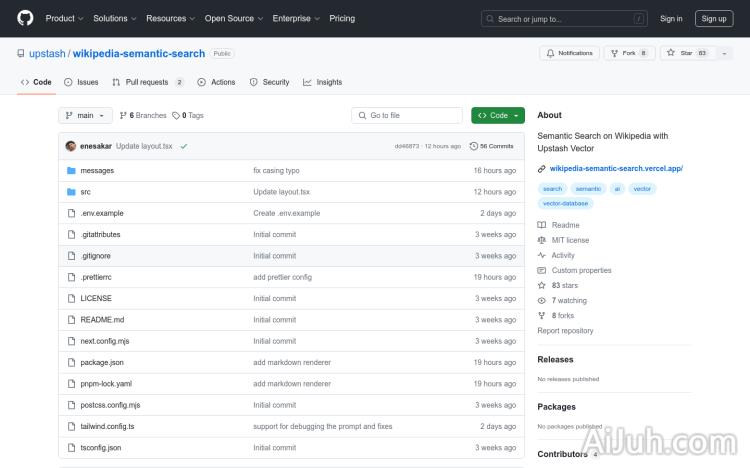Click the MIT license scale icon
The height and width of the screenshot is (468, 750).
pos(541,240)
